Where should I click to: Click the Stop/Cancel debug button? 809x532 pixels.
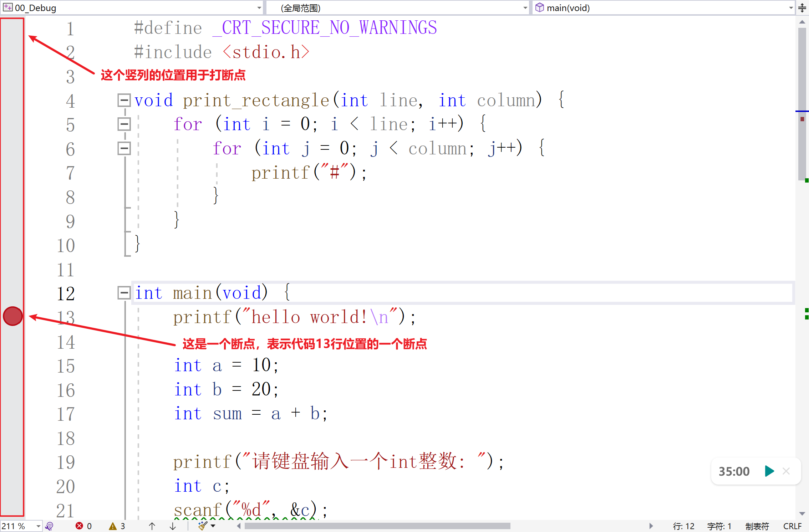(x=787, y=472)
